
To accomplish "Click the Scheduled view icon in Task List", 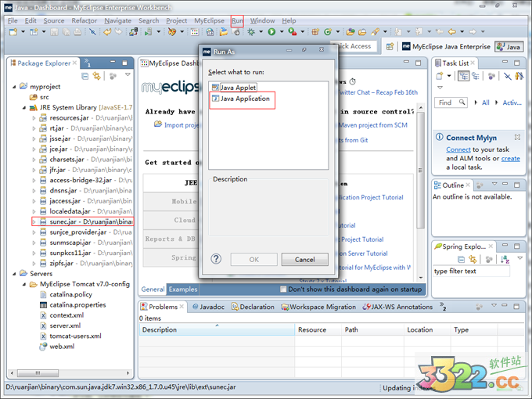I will point(476,76).
